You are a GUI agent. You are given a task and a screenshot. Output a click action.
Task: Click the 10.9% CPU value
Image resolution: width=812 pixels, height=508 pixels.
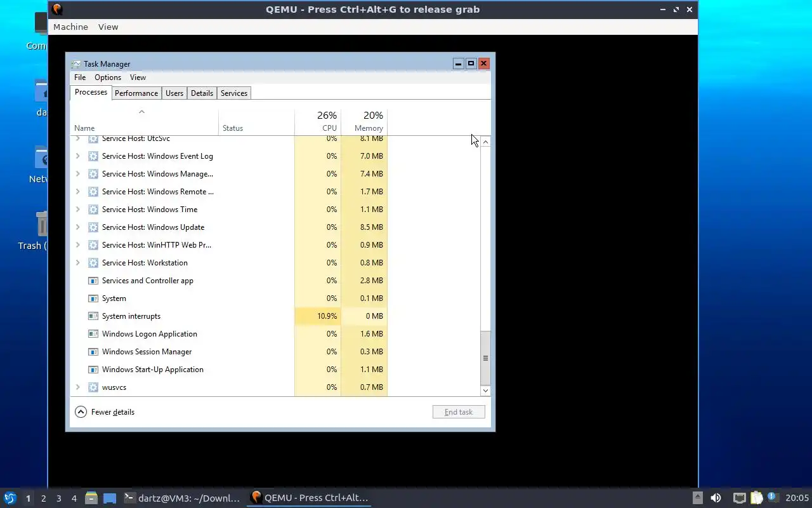pyautogui.click(x=327, y=316)
